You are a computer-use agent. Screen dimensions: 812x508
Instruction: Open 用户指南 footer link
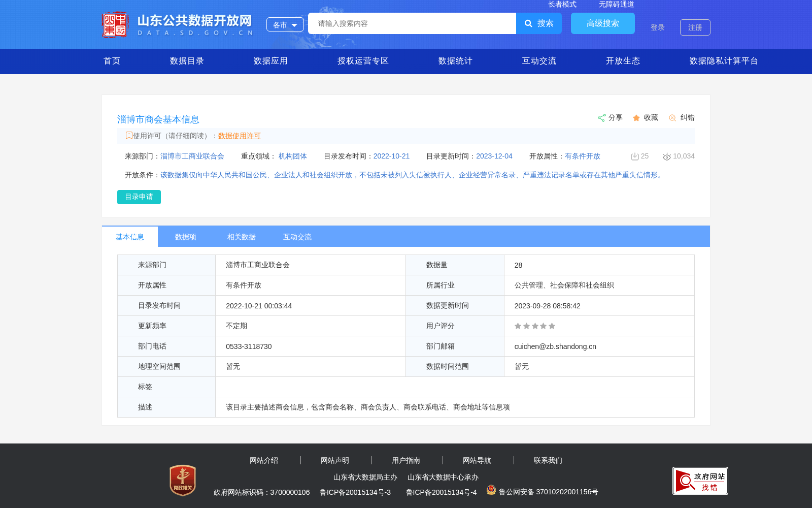pyautogui.click(x=406, y=460)
